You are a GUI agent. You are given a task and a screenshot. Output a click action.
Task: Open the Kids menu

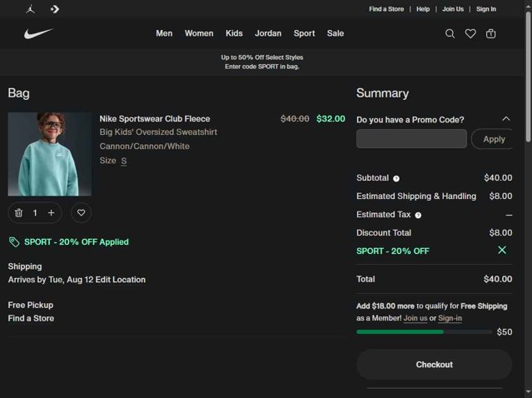[234, 33]
